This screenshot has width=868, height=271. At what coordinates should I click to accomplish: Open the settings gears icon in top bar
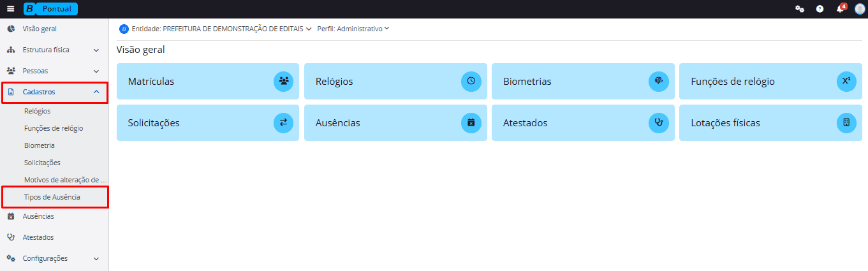799,9
